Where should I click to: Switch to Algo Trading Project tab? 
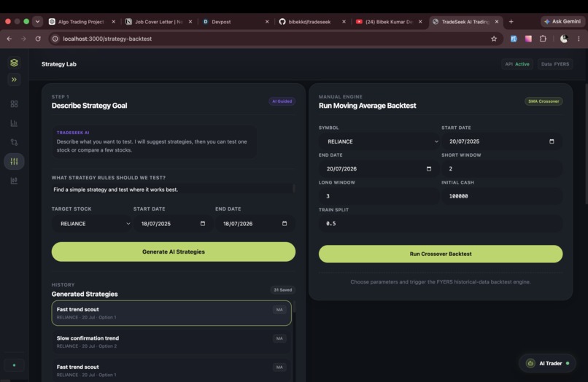coord(82,22)
